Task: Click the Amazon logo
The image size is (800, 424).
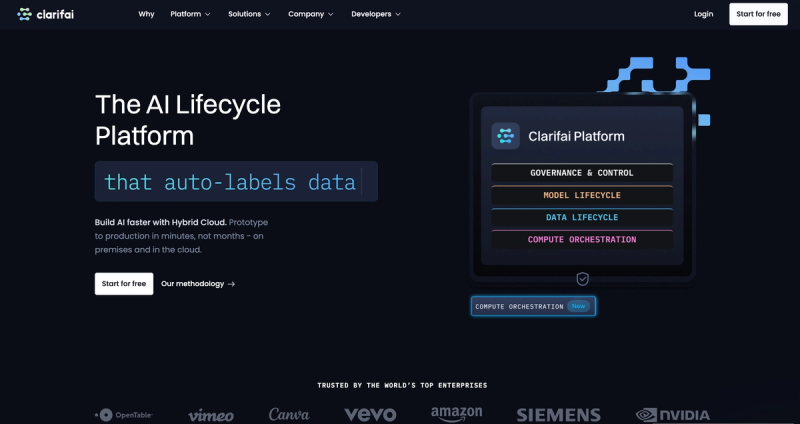Action: click(456, 414)
